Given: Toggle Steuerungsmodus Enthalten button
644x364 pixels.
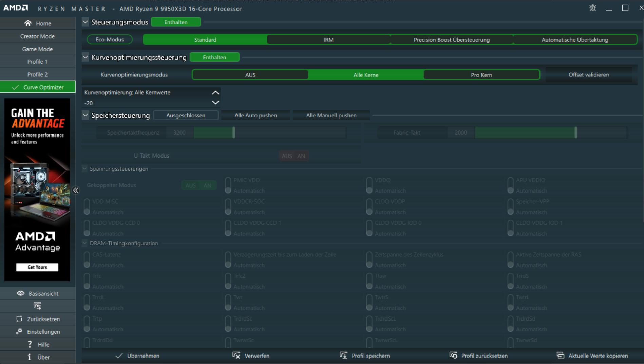Looking at the screenshot, I should [x=176, y=22].
